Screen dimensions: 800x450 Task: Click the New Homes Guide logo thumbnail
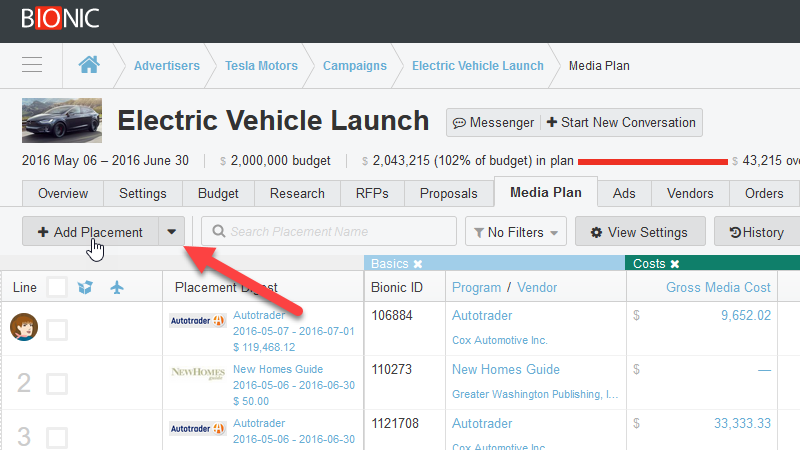(198, 372)
